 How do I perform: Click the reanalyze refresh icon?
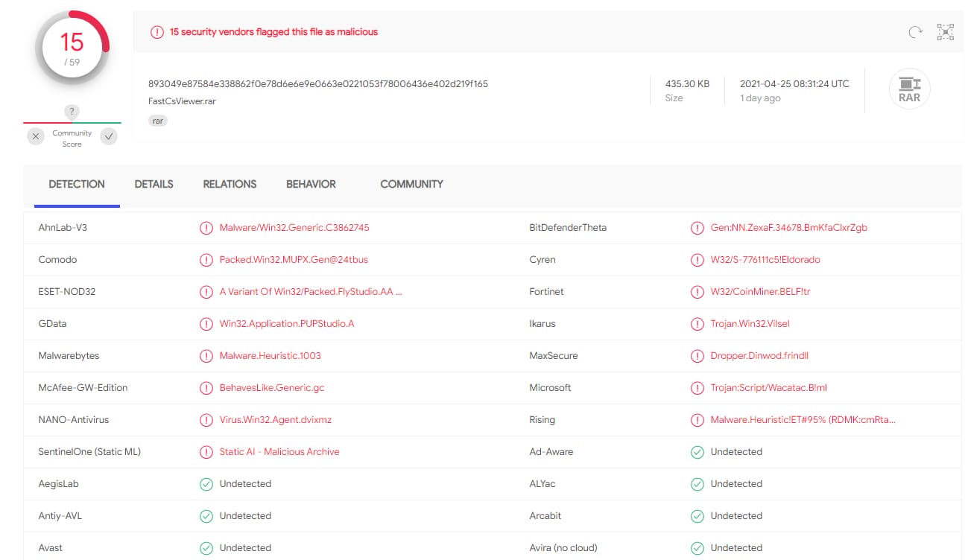(915, 31)
